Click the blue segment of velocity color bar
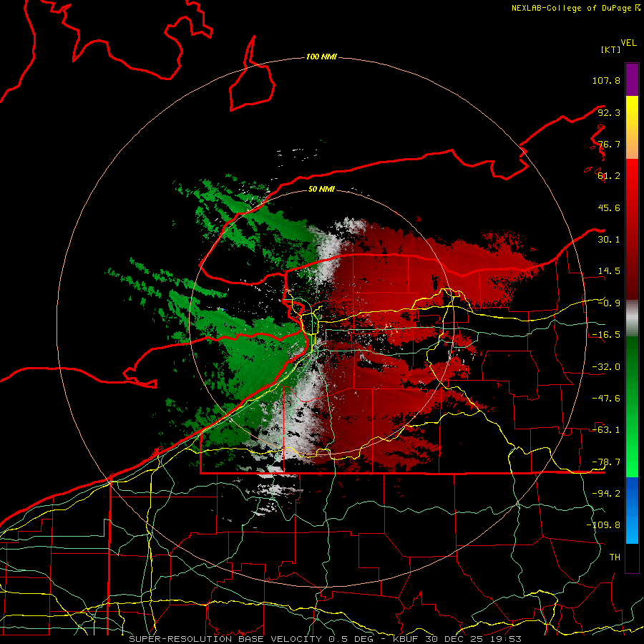644x644 pixels. tap(632, 510)
